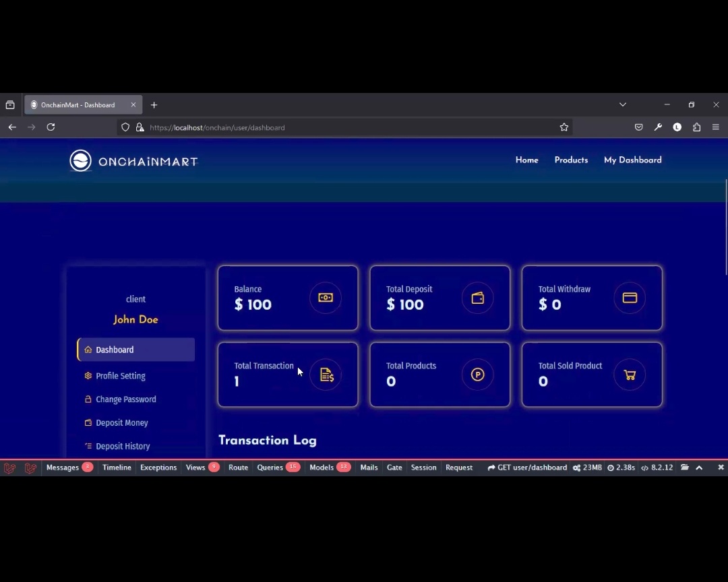Click the site security lock icon

[x=140, y=127]
